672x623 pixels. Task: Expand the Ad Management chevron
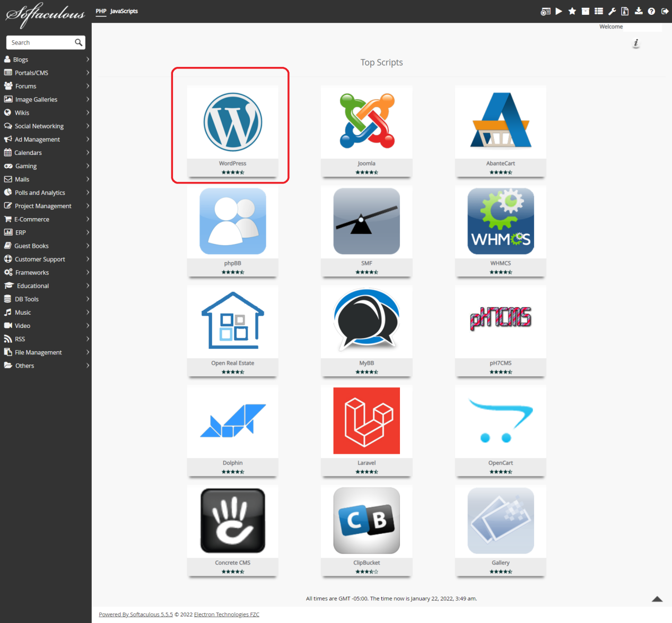click(x=88, y=139)
